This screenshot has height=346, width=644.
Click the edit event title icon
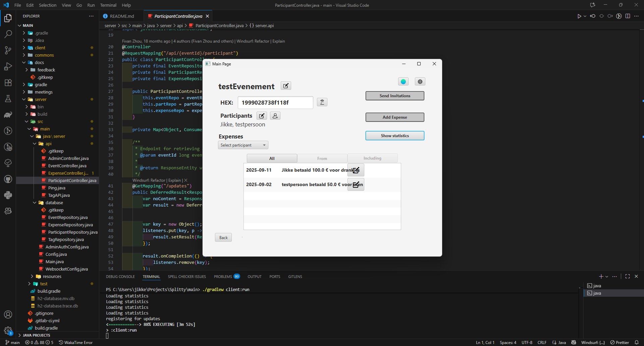(x=286, y=86)
